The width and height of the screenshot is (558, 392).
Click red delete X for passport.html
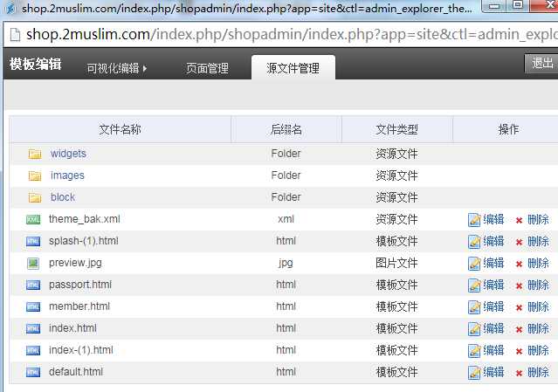519,286
